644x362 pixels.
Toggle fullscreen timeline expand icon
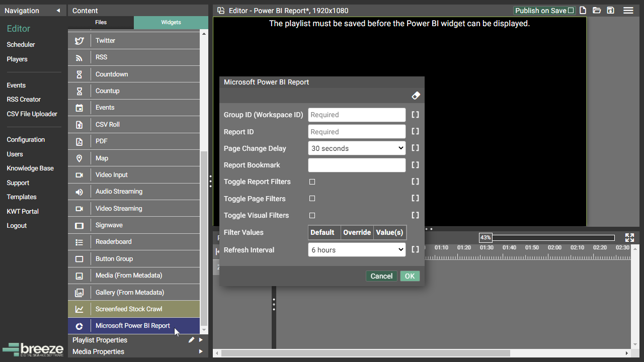pos(629,238)
